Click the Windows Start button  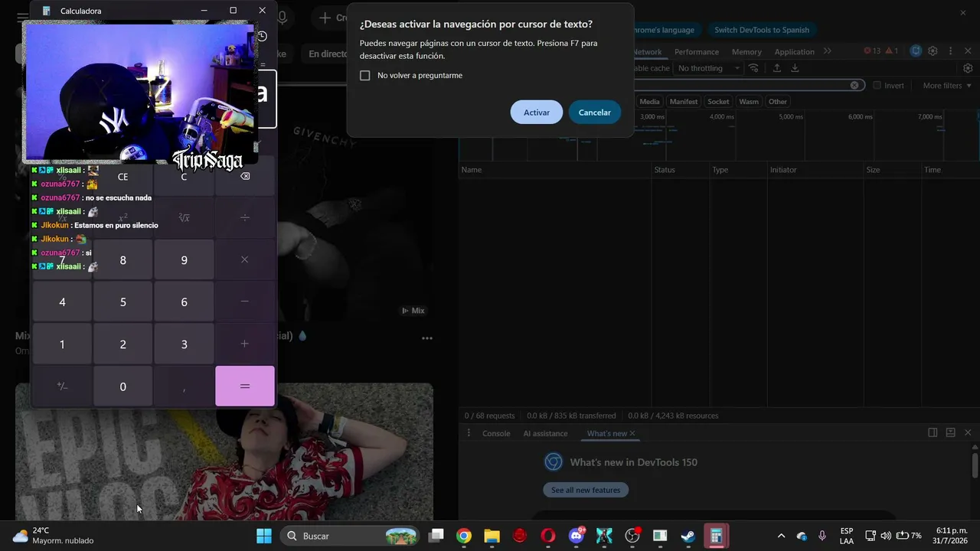point(264,536)
